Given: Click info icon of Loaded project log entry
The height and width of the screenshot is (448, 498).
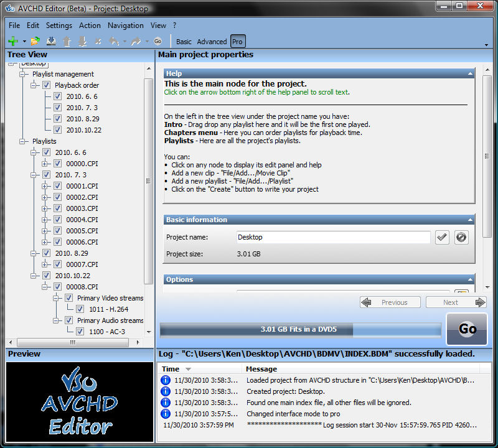Looking at the screenshot, I should pyautogui.click(x=166, y=380).
